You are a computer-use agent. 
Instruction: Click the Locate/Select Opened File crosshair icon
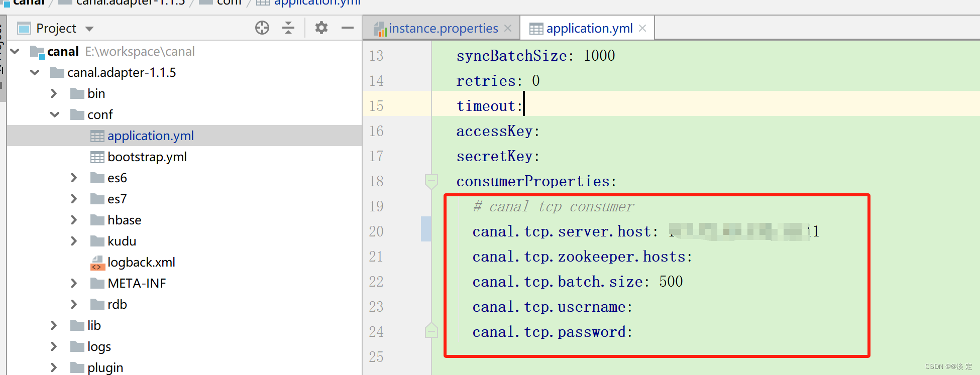tap(262, 28)
